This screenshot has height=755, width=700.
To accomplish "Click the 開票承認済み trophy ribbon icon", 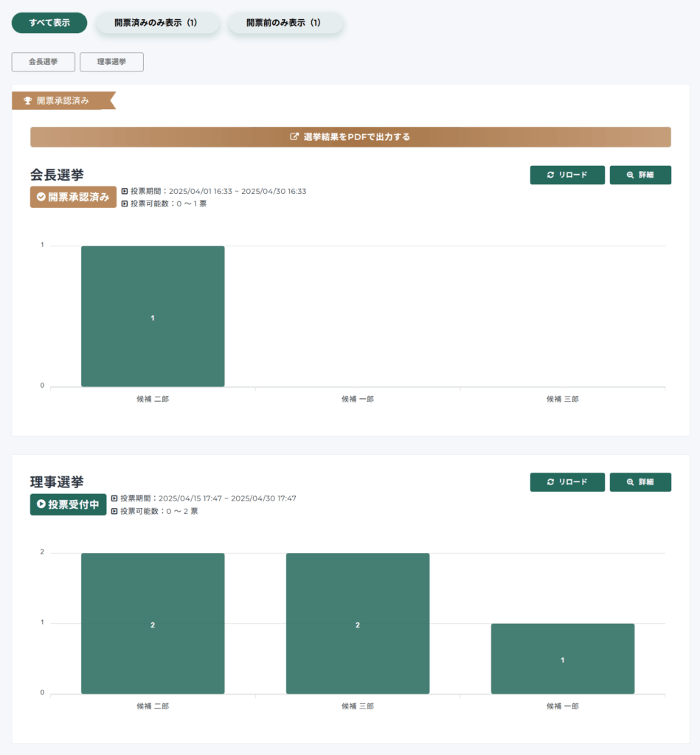I will tap(28, 100).
